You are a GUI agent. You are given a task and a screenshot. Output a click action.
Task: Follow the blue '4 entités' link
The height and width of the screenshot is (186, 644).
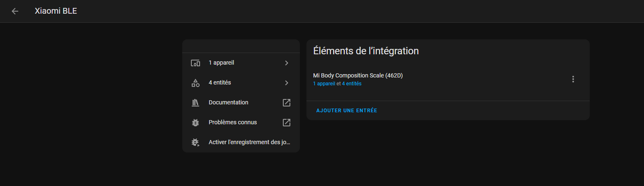352,84
